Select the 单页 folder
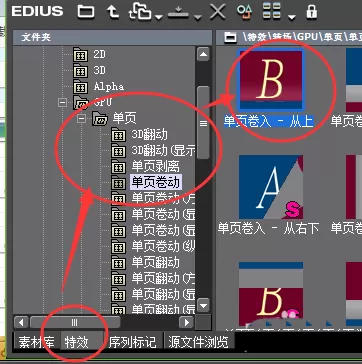362x364 pixels. 125,119
